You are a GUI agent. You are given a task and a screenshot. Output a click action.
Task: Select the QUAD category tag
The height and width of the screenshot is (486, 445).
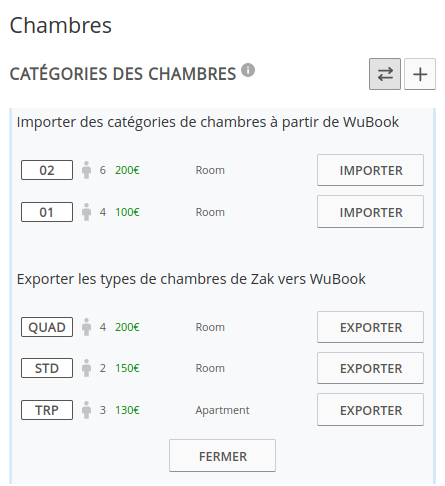point(47,327)
